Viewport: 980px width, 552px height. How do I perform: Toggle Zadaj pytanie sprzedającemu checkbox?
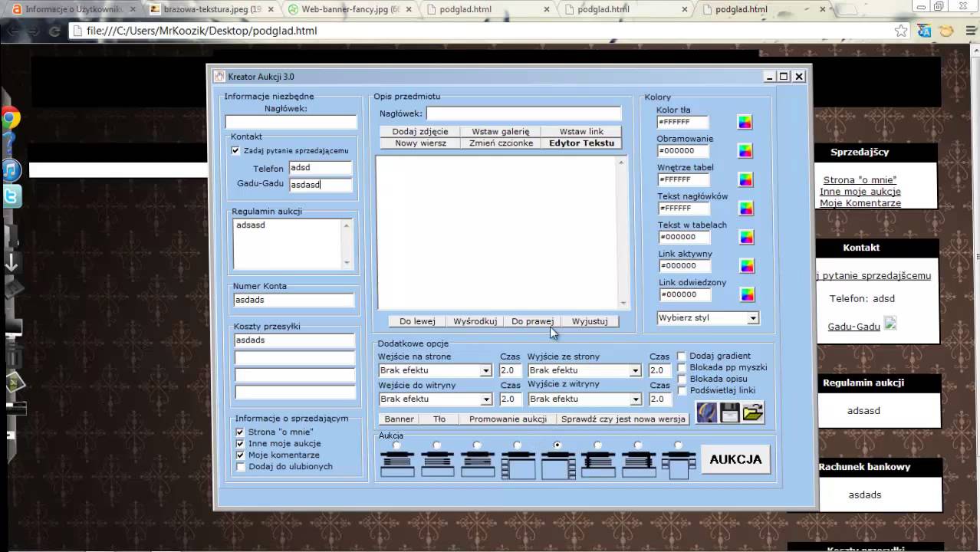click(235, 150)
